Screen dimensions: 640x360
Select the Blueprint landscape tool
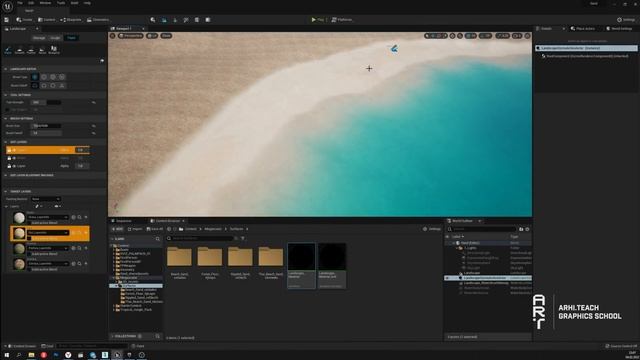click(53, 50)
